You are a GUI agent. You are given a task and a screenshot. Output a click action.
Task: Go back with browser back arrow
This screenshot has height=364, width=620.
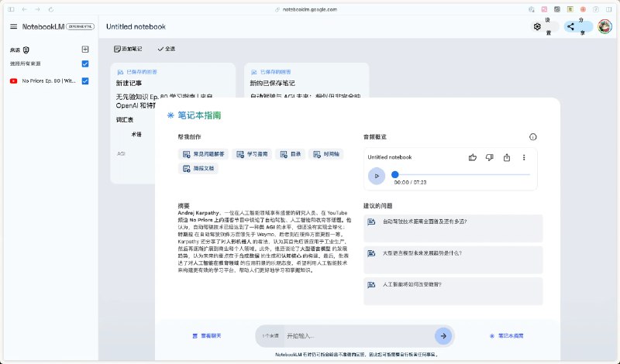(x=25, y=9)
